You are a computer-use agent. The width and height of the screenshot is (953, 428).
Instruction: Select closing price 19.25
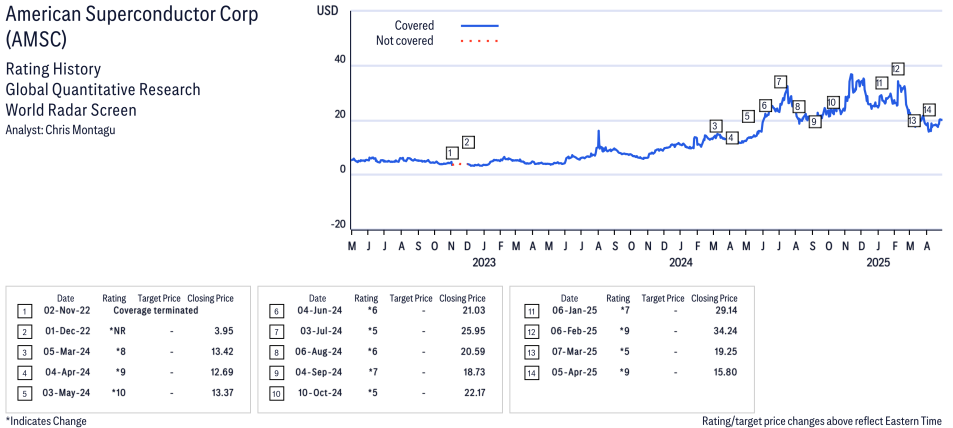[725, 352]
